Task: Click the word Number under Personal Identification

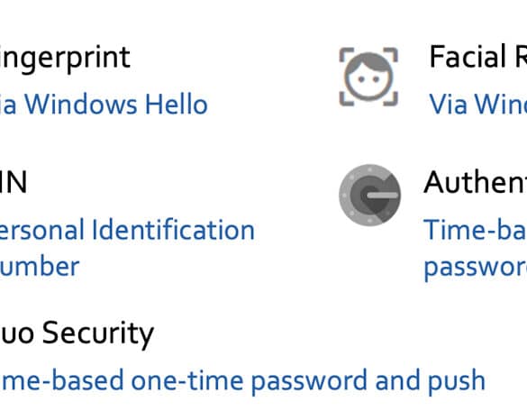Action: [40, 267]
